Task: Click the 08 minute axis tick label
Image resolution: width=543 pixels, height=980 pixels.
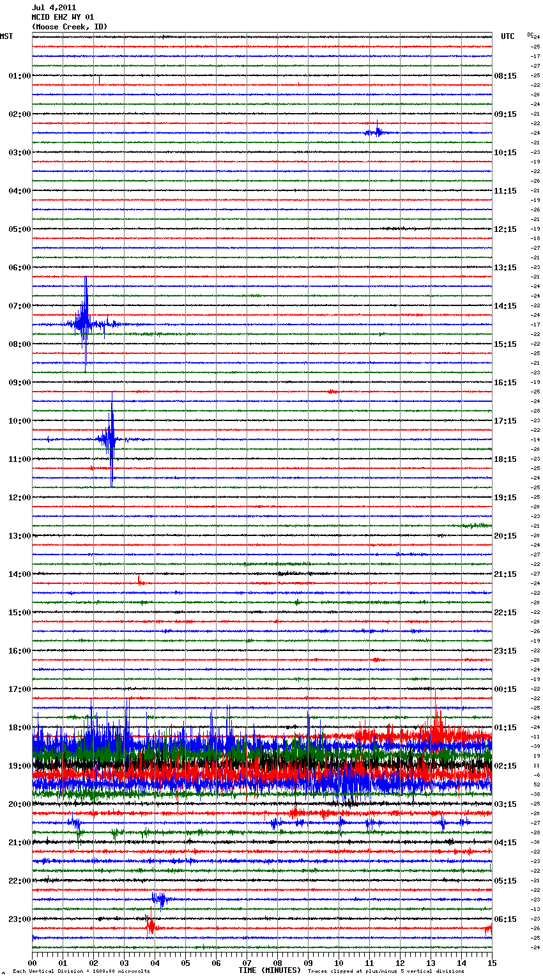Action: pos(277,963)
